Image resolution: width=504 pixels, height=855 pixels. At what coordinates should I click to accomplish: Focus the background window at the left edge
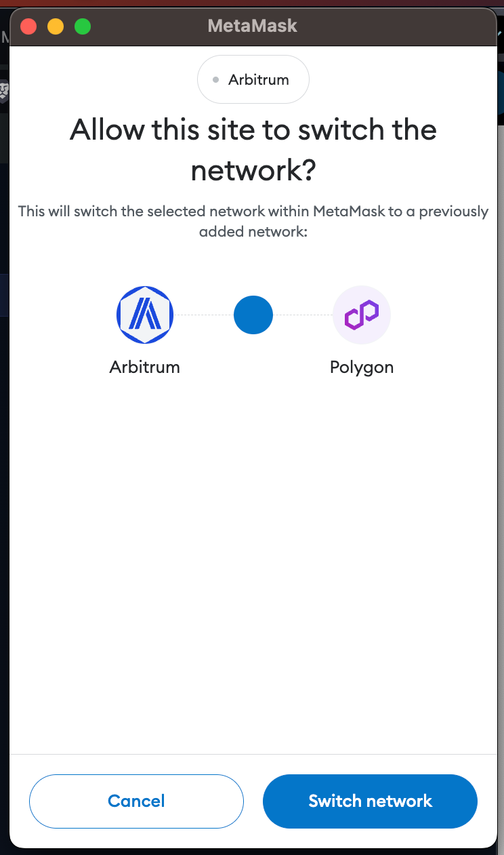tap(4, 407)
